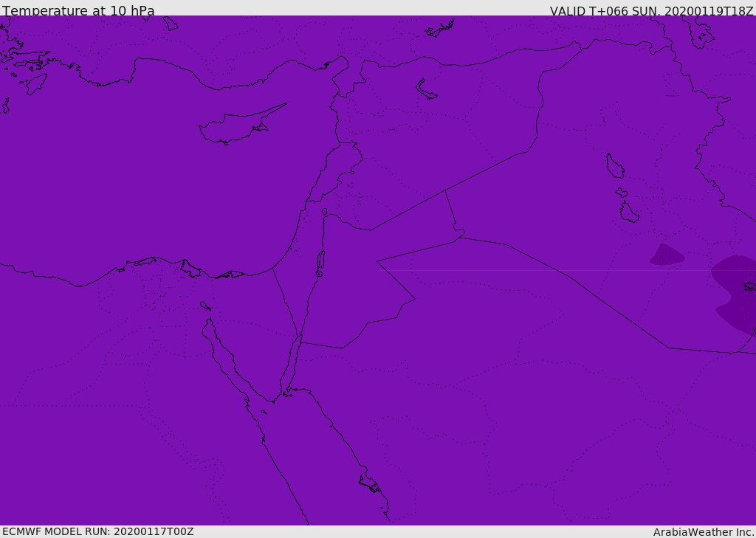Click the Dead Sea outline on the map
Image resolution: width=756 pixels, height=538 pixels.
pyautogui.click(x=320, y=263)
